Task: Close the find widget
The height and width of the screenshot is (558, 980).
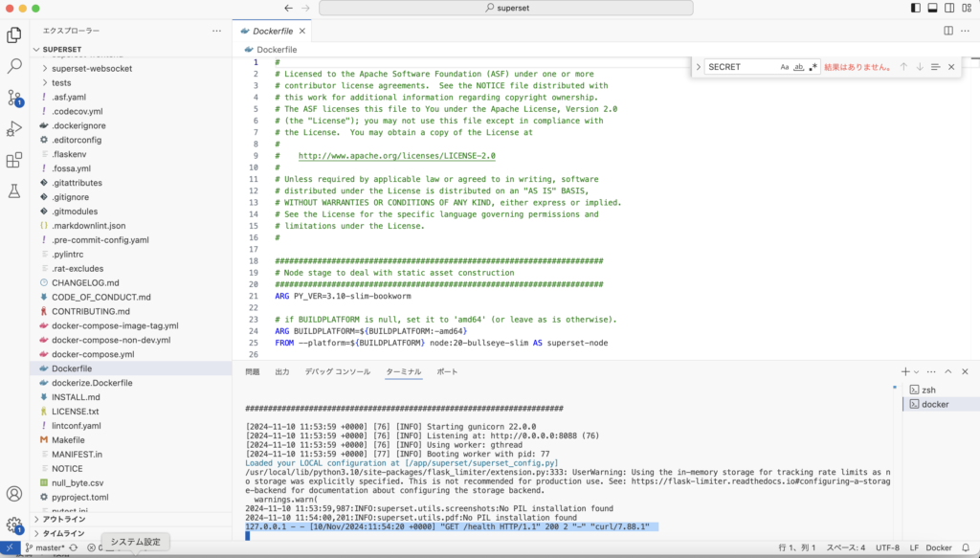Action: pos(951,67)
